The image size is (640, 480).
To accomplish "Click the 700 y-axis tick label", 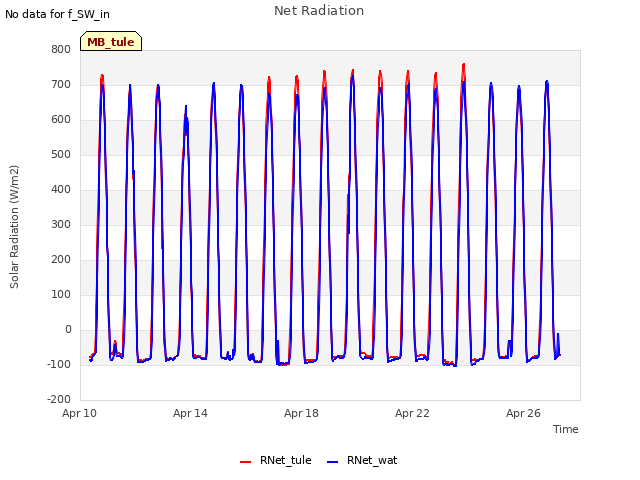I will pyautogui.click(x=61, y=84).
